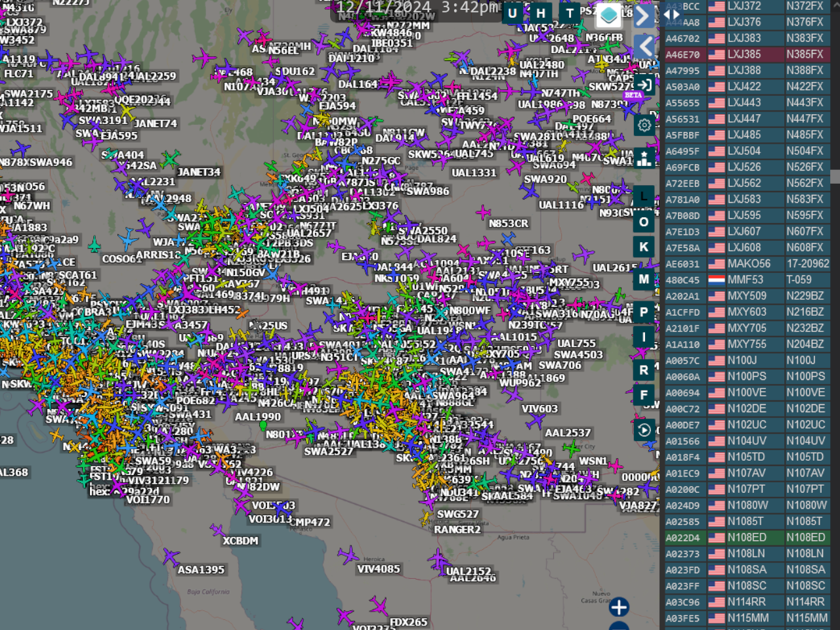Click the right chevron sidebar arrow

(644, 16)
